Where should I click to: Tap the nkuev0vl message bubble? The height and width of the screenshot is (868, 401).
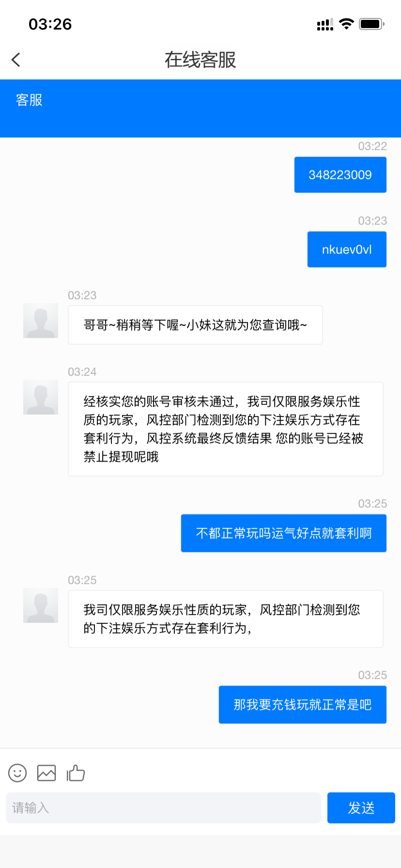tap(347, 249)
